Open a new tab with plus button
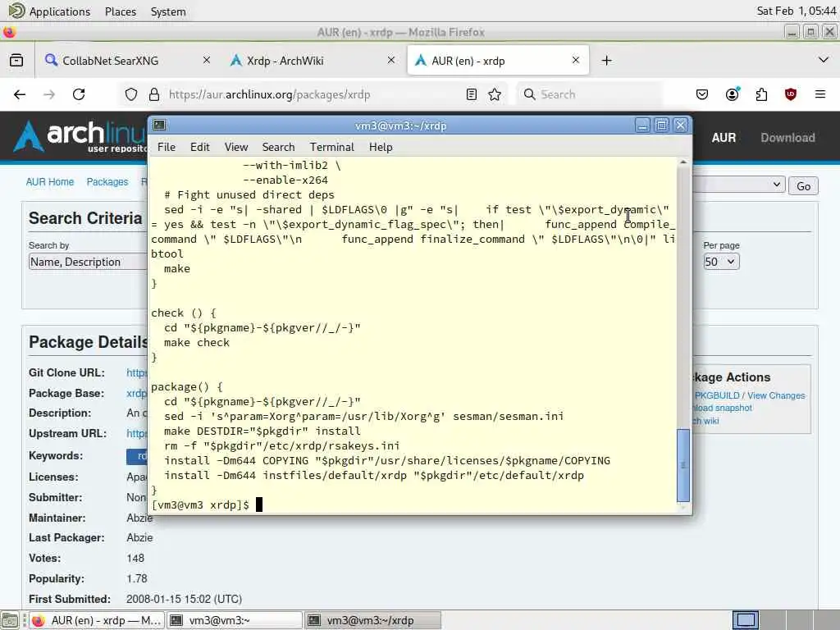840x630 pixels. click(606, 61)
